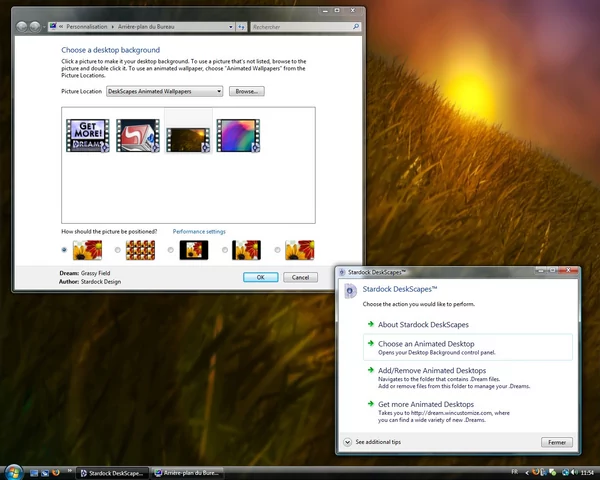Click the stretched flower preview image
The width and height of the screenshot is (600, 480).
87,250
